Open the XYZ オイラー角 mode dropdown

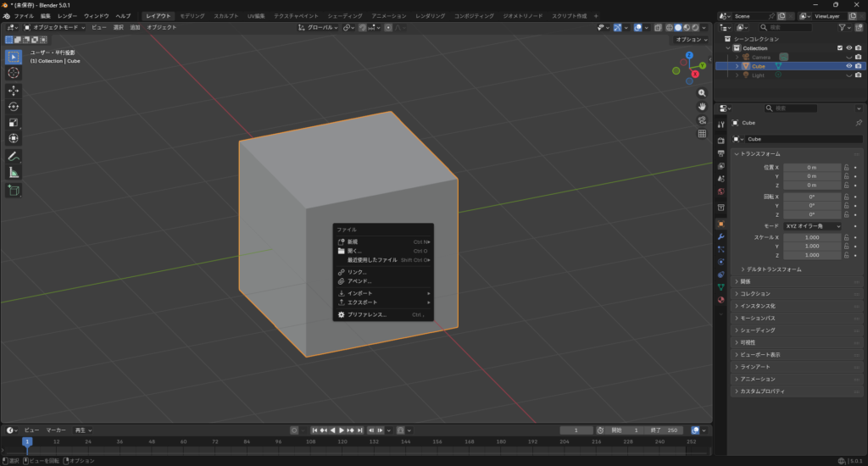[x=812, y=226]
